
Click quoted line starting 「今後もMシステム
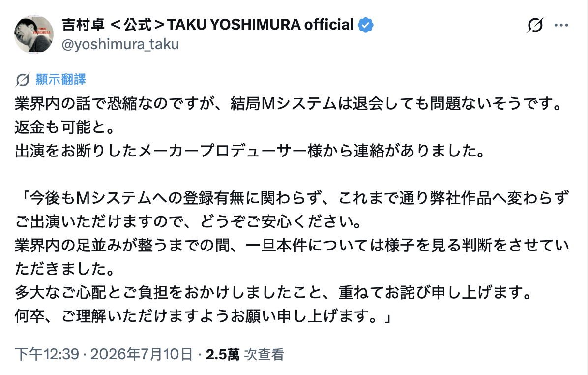click(x=293, y=198)
